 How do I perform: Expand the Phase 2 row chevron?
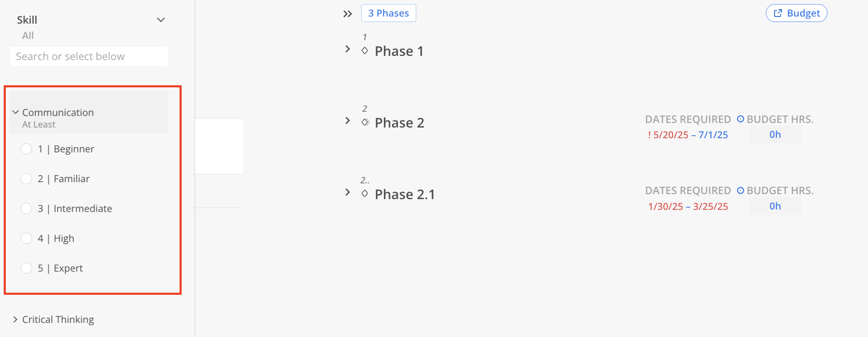click(348, 121)
